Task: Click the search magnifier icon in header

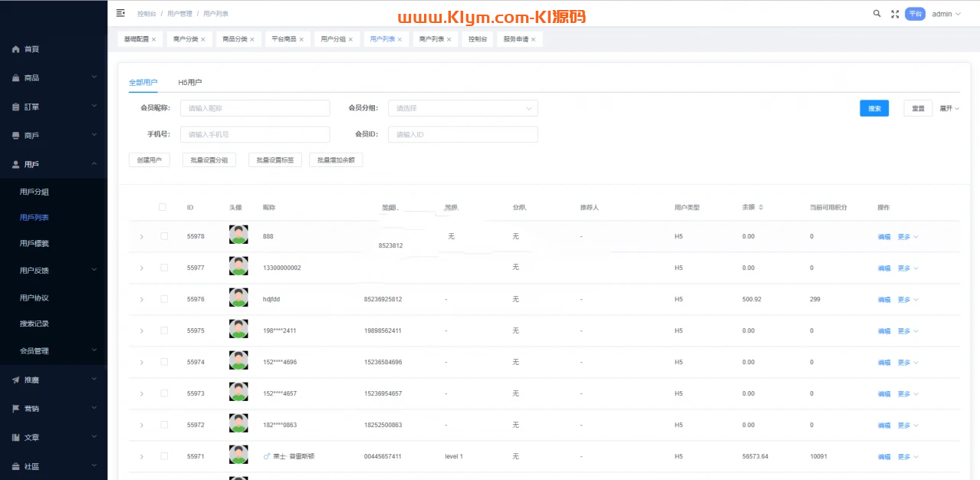Action: click(877, 14)
